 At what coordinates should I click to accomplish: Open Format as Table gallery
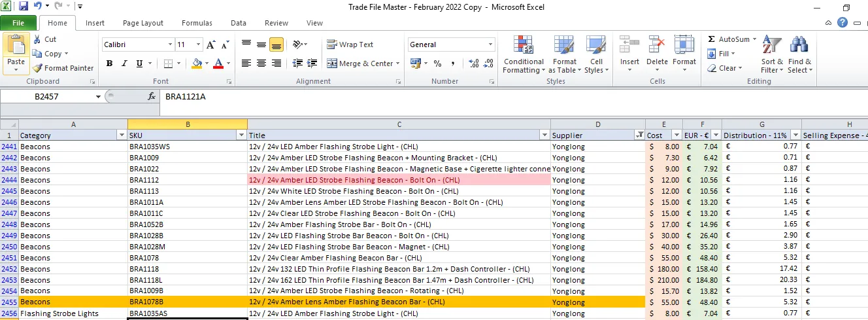(x=565, y=54)
